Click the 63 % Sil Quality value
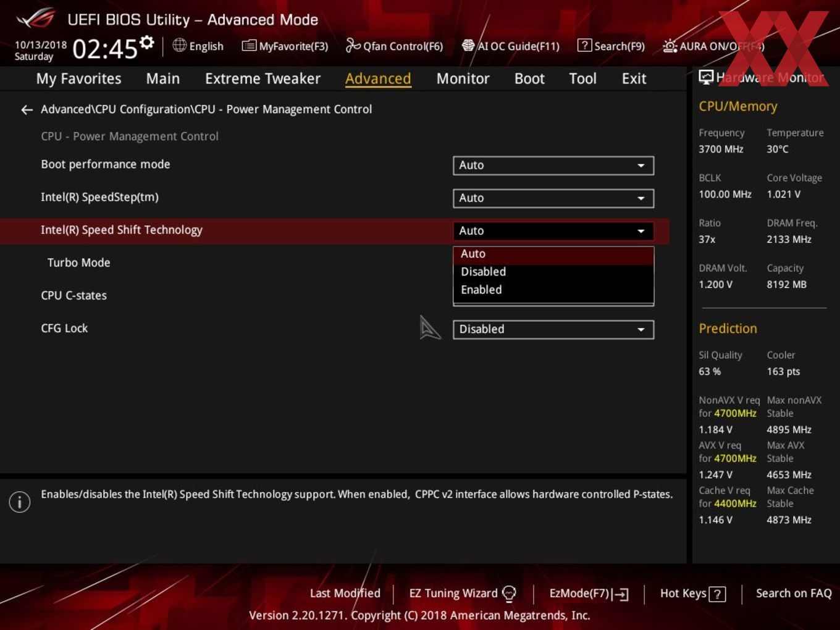 [710, 371]
